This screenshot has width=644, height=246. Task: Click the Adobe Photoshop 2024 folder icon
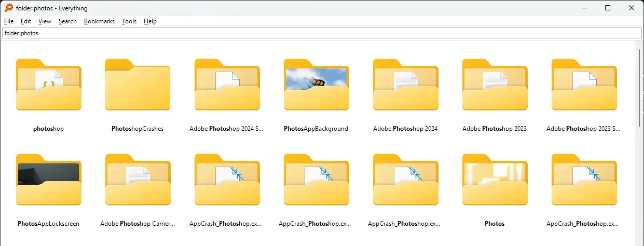pyautogui.click(x=405, y=85)
